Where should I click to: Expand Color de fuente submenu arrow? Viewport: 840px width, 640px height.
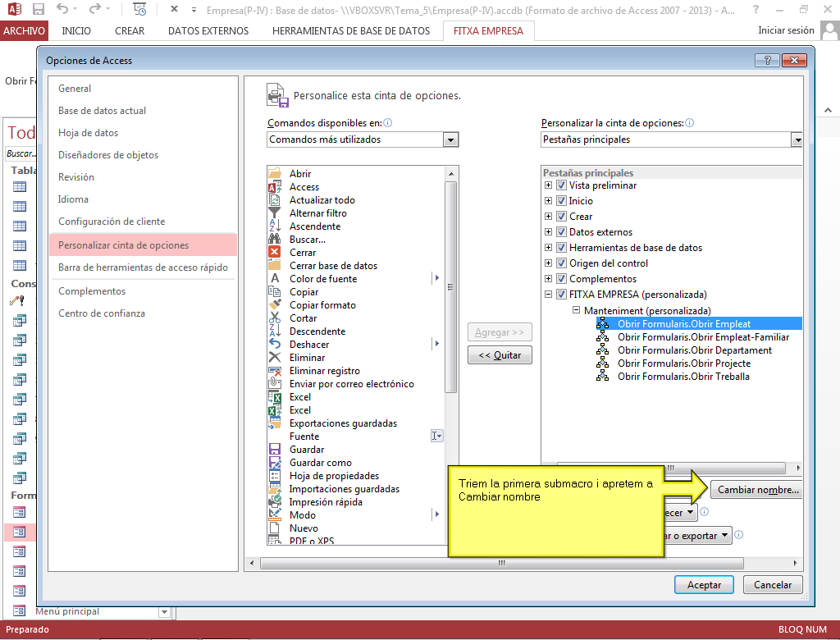pos(437,278)
